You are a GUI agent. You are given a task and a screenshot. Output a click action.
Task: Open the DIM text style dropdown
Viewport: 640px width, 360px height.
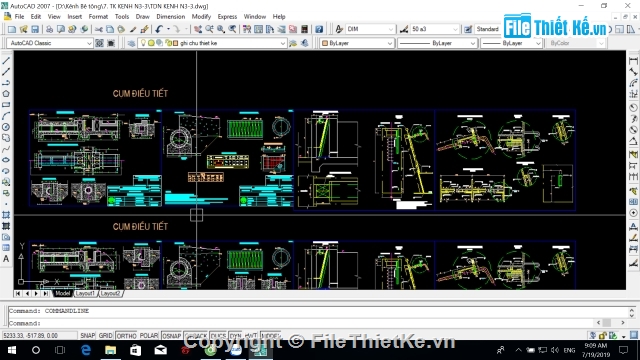(x=370, y=29)
